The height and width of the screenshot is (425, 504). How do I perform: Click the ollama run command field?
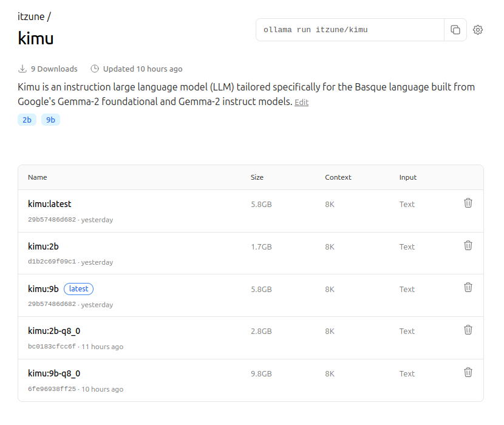click(x=350, y=30)
